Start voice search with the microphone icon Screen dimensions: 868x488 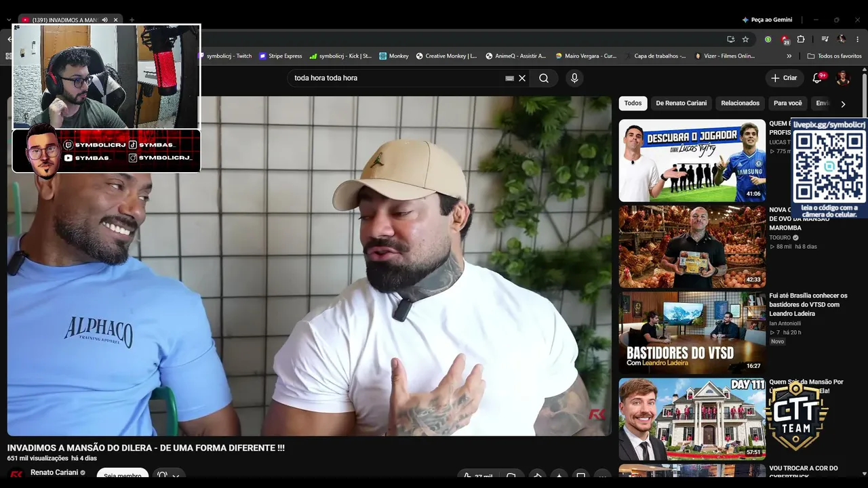coord(574,78)
